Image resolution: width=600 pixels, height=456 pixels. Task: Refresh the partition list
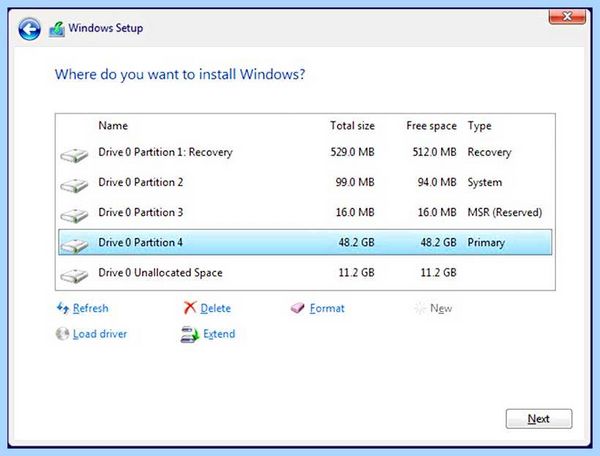tap(90, 308)
